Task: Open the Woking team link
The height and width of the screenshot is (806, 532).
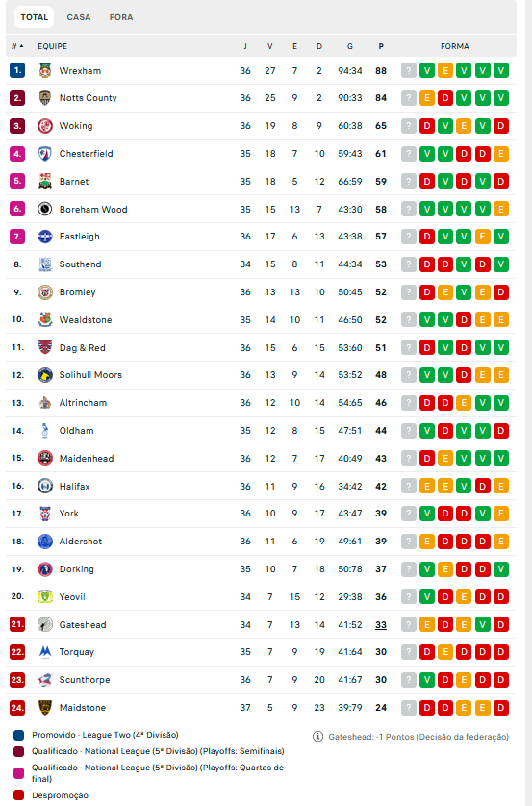Action: coord(76,125)
